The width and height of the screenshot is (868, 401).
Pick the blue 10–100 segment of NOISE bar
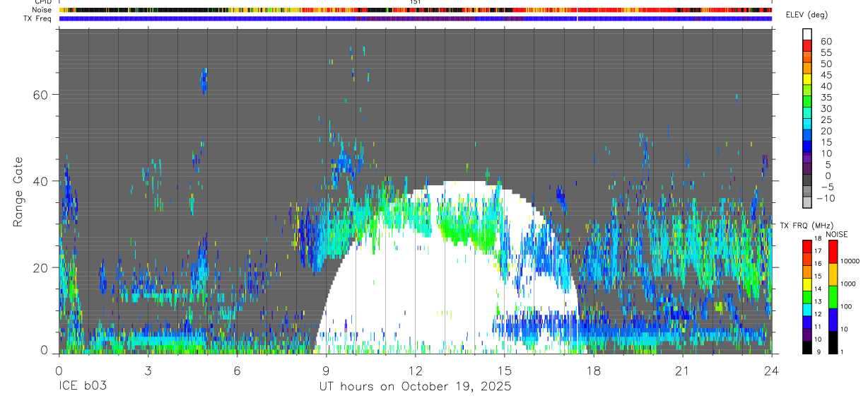tap(834, 319)
